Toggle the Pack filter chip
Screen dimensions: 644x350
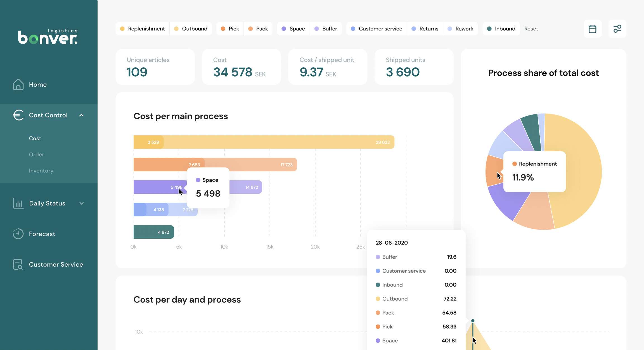pos(258,29)
